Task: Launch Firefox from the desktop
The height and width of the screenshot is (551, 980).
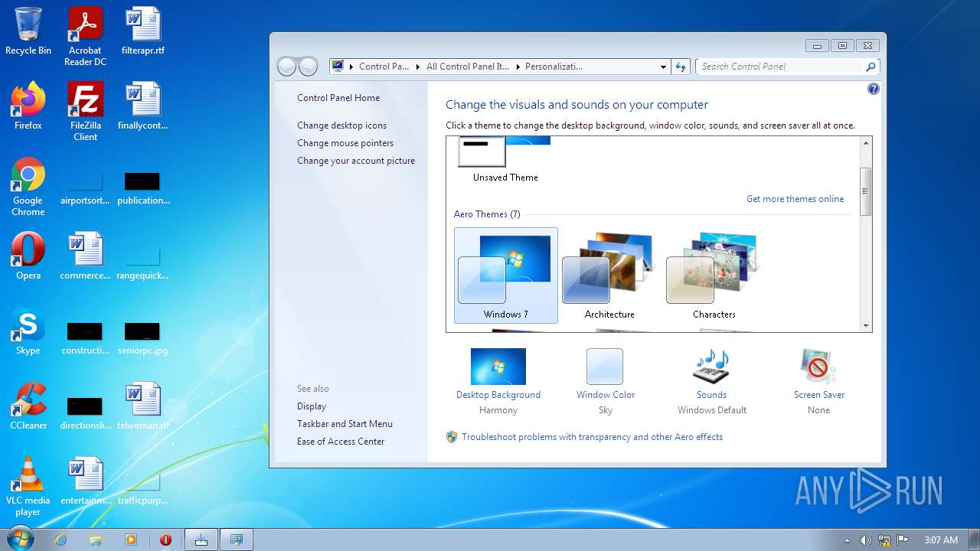Action: pos(28,106)
